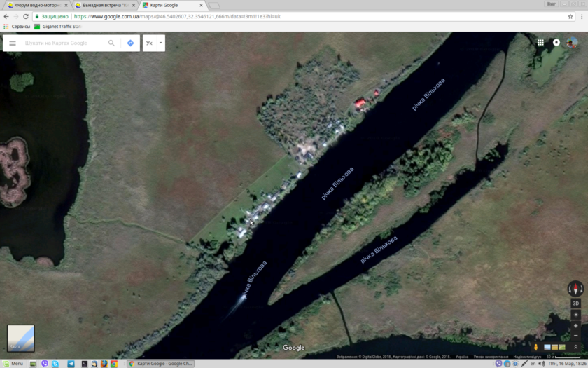Open the Menu start button in taskbar
Viewport: 588px width, 368px height.
point(13,364)
